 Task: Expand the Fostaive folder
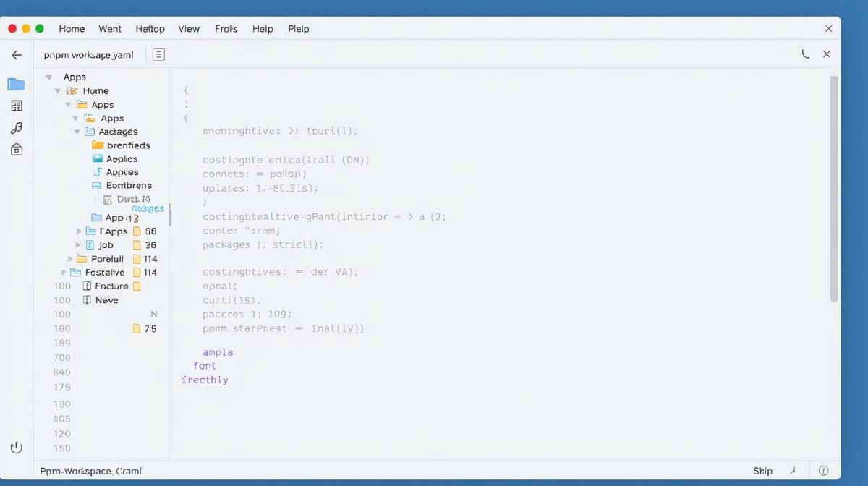point(64,273)
